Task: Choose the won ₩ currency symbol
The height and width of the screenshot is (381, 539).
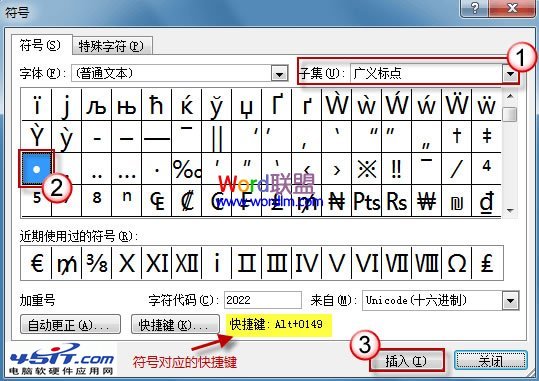Action: (427, 200)
